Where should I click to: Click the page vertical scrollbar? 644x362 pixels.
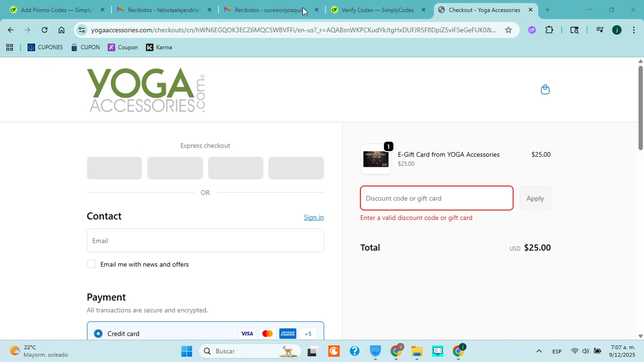point(640,107)
